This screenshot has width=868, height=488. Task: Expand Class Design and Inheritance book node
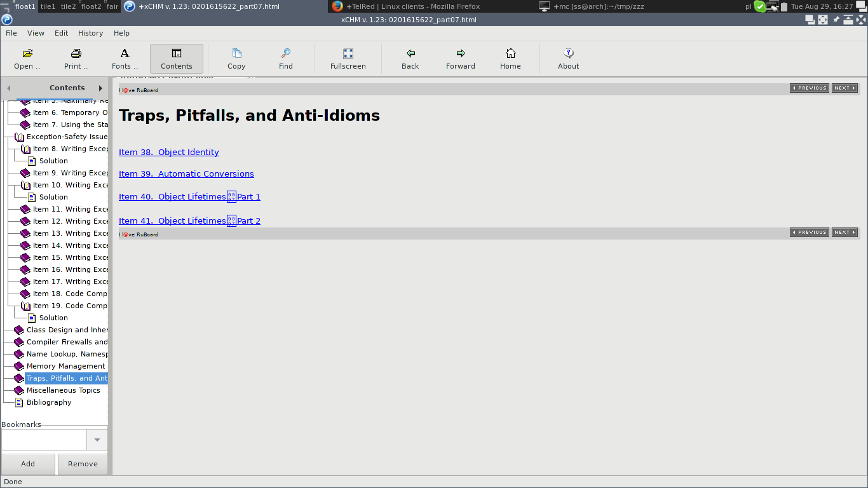pyautogui.click(x=19, y=330)
